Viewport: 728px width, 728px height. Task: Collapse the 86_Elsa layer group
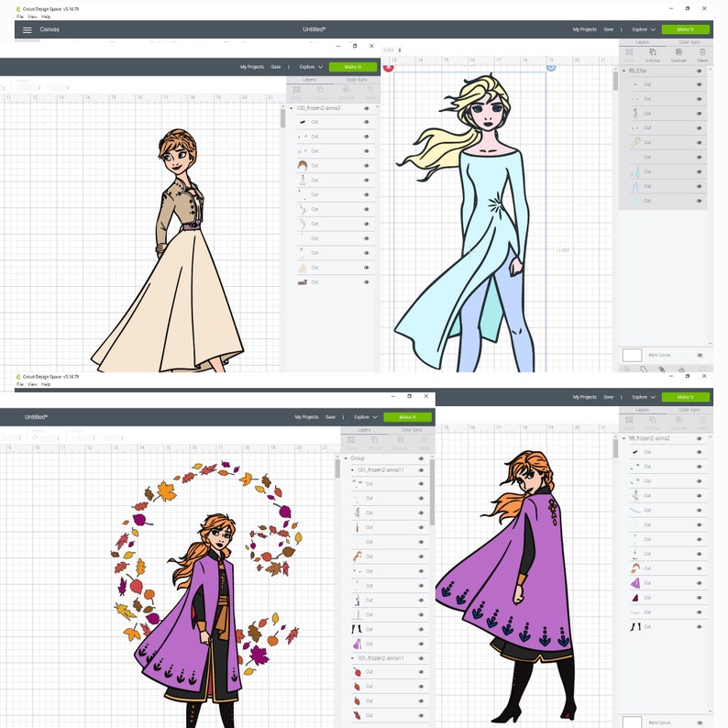click(x=624, y=71)
